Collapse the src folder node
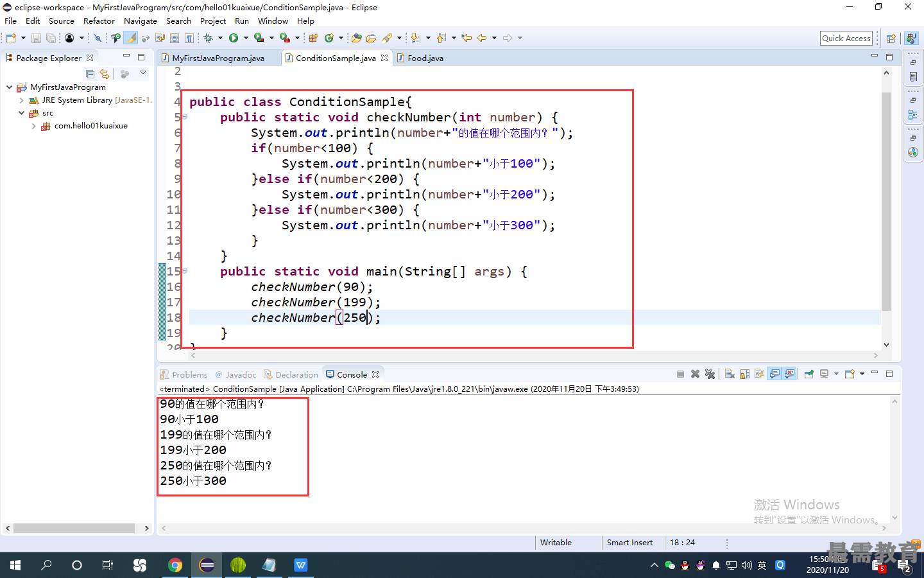This screenshot has height=578, width=924. click(x=21, y=113)
